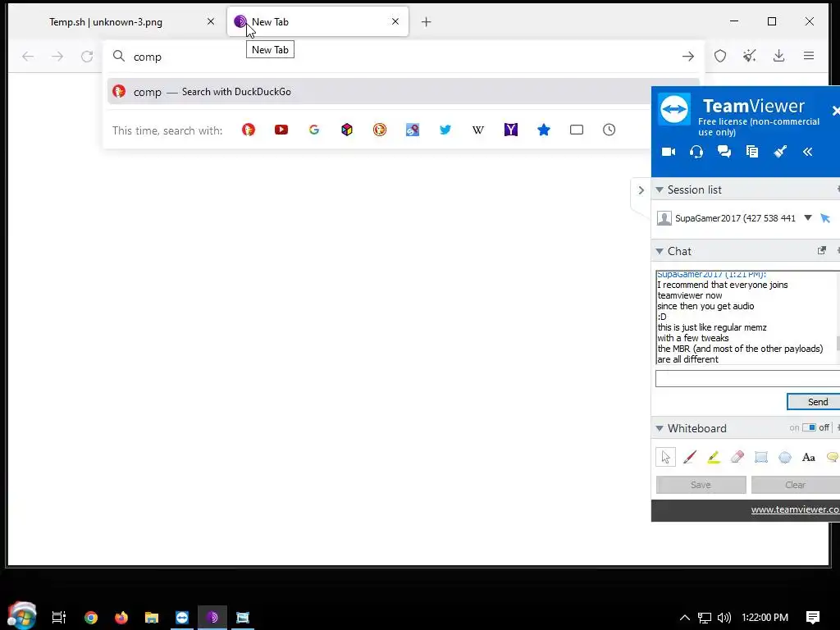Search open tabs using the rectangle icon

coord(577,130)
